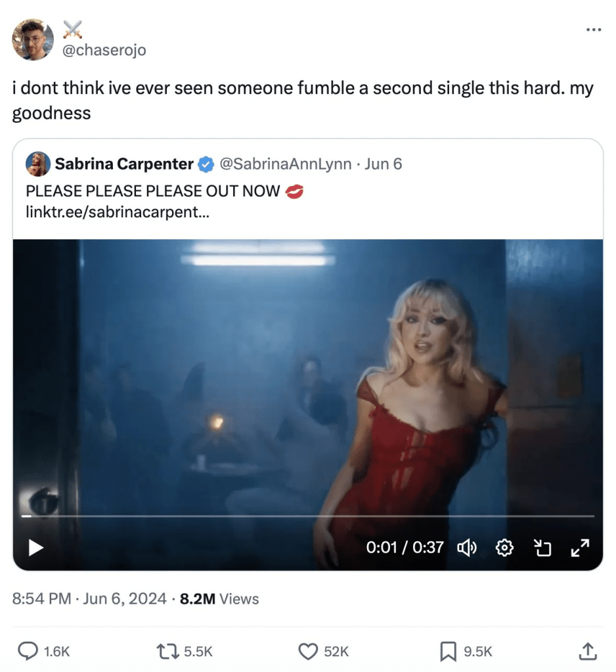Image resolution: width=616 pixels, height=672 pixels.
Task: Click the blue verified badge
Action: click(x=206, y=164)
